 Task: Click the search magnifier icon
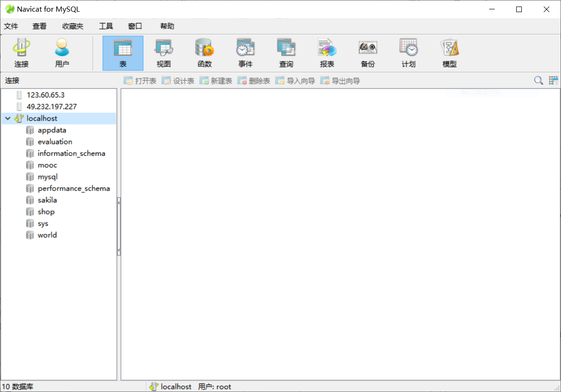[539, 80]
